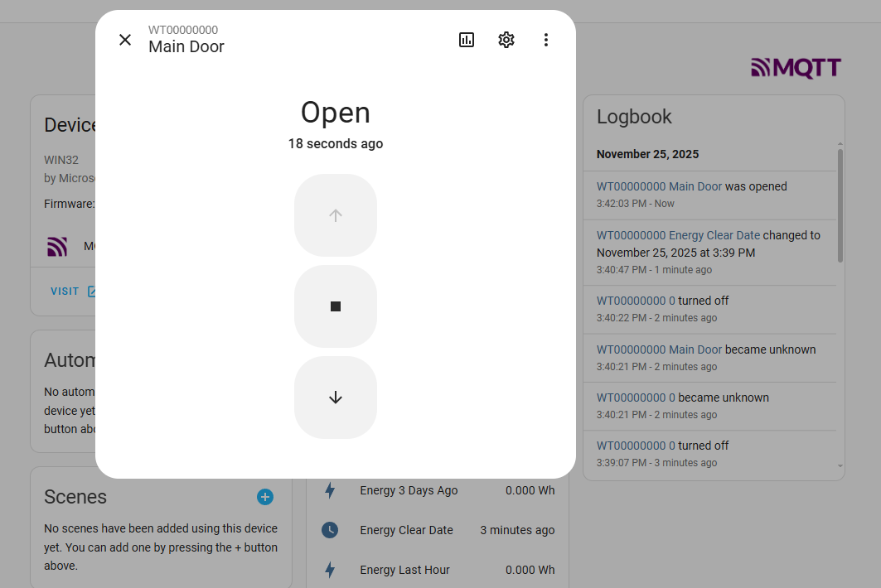
Task: Click the '3:40:47 PM - 1 minute ago' timestamp
Action: tap(654, 270)
